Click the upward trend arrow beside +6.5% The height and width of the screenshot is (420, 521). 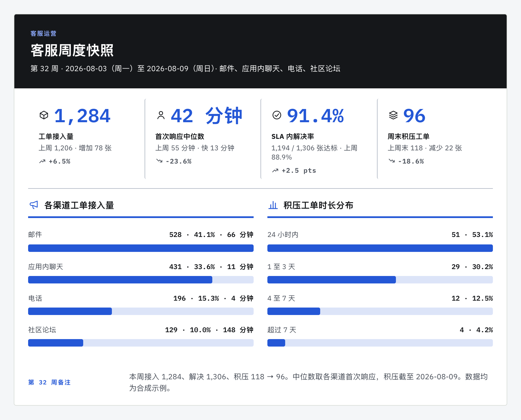(42, 161)
